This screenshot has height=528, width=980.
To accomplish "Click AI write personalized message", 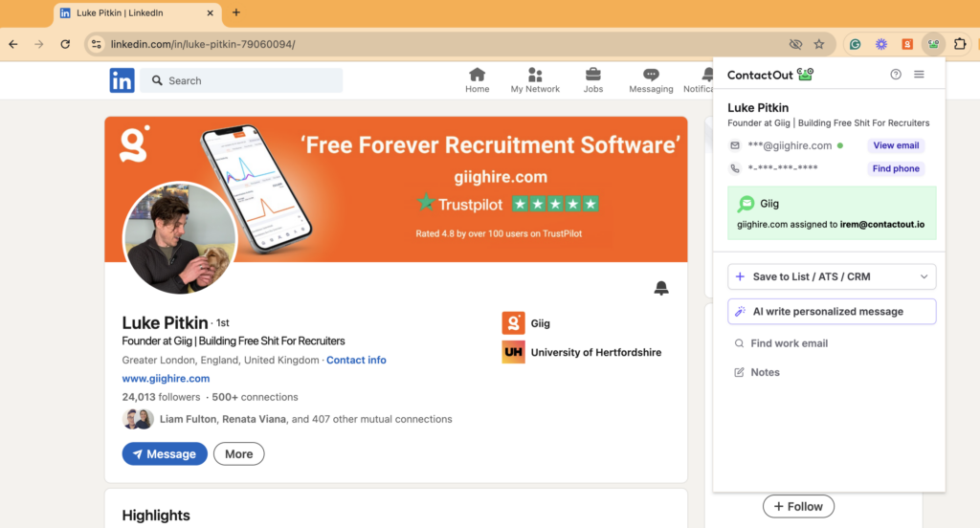I will pyautogui.click(x=832, y=311).
